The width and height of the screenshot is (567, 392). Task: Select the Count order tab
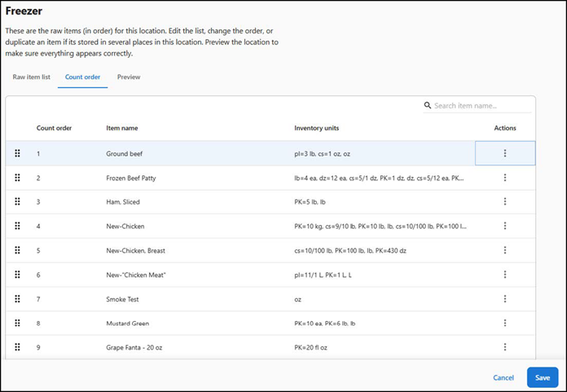(x=82, y=77)
